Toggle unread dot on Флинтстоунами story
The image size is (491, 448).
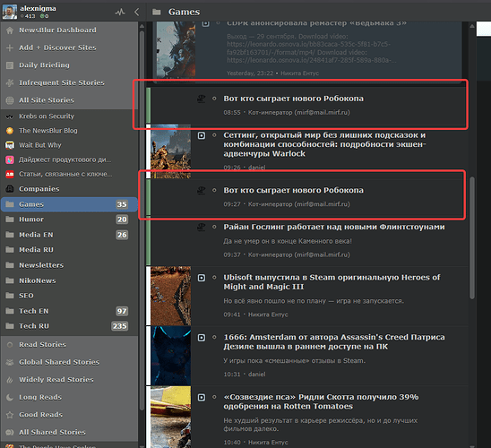point(214,227)
